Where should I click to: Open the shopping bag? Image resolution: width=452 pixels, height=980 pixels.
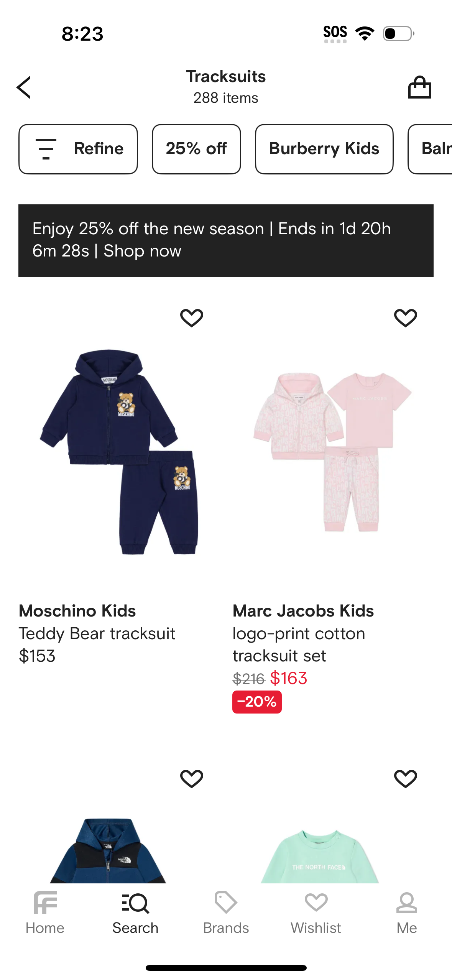point(419,87)
